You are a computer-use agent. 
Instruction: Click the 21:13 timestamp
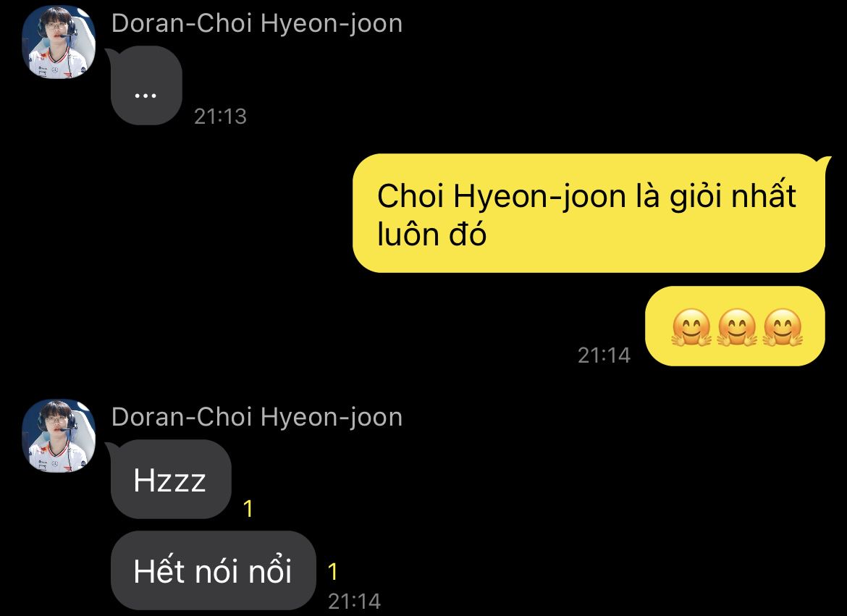click(220, 116)
